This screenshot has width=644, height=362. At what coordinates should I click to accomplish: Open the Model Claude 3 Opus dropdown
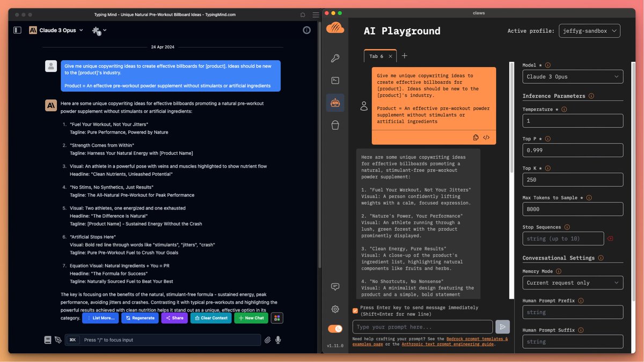tap(573, 77)
